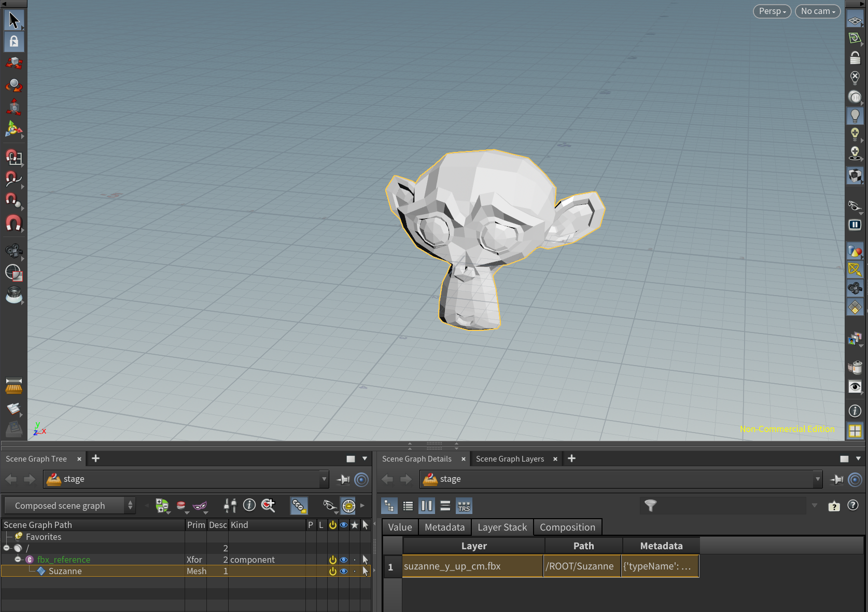Click the horizontal rows layout icon
Image resolution: width=868 pixels, height=612 pixels.
tap(445, 506)
